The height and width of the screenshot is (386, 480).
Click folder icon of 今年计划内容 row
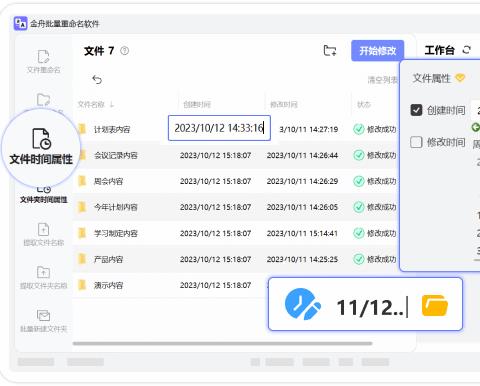82,207
